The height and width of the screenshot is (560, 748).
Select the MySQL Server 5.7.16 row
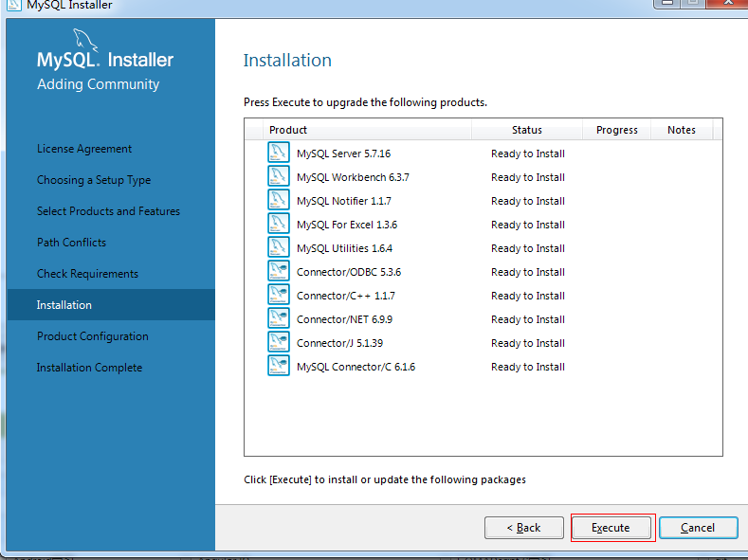pos(483,154)
